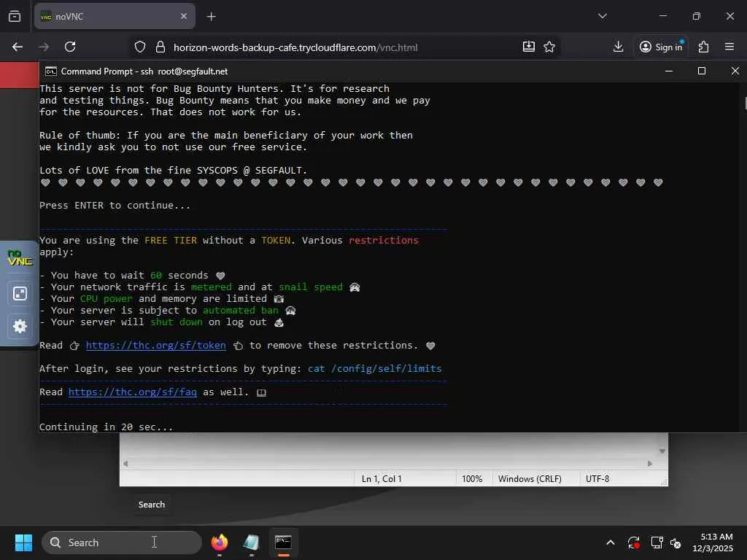Open the Windows Start menu
This screenshot has height=560, width=747.
click(x=23, y=542)
